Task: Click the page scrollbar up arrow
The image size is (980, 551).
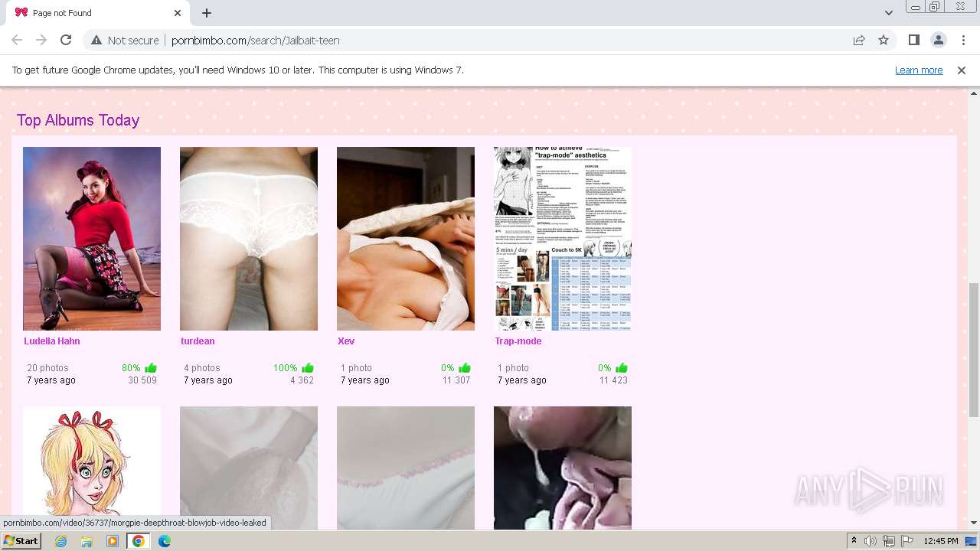Action: [x=973, y=93]
